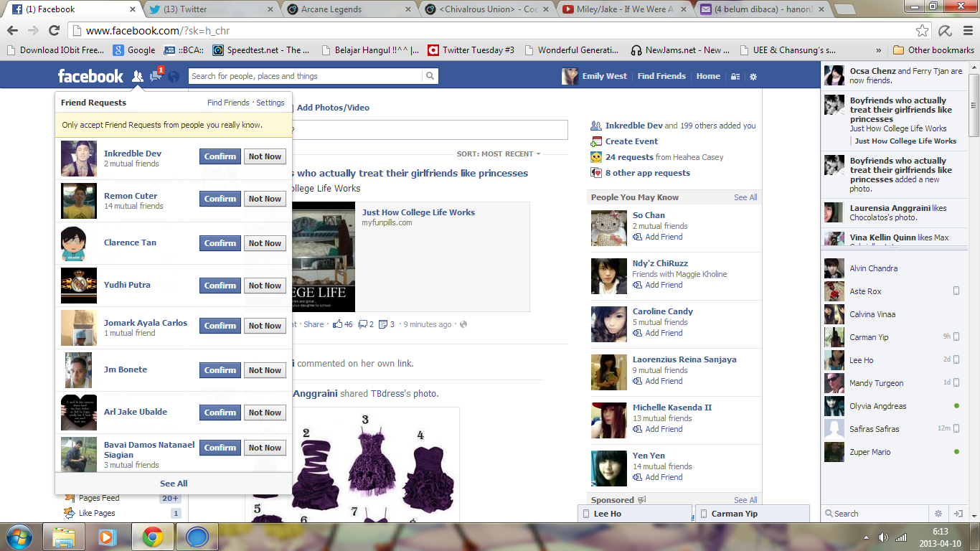Open the privacy shortcuts lock icon
The width and height of the screenshot is (980, 551).
point(735,77)
